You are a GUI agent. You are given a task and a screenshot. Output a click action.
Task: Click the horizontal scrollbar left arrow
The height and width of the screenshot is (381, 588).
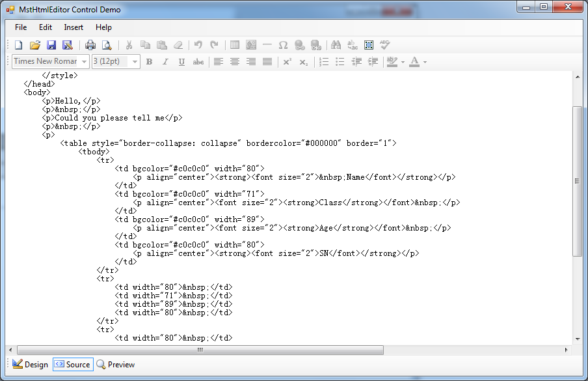click(10, 350)
